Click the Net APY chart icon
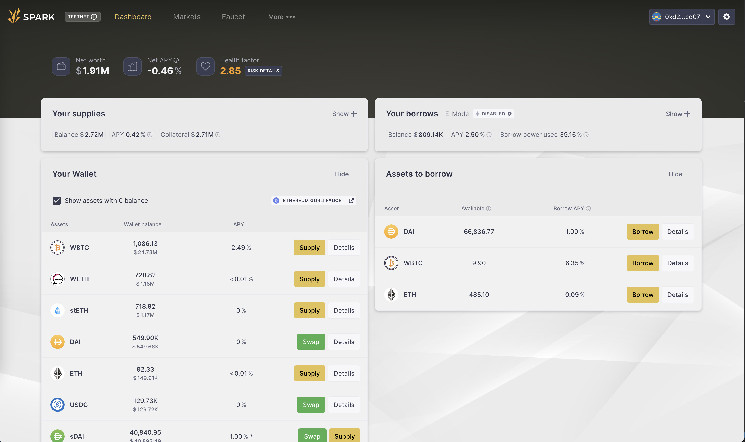Viewport: 745px width, 442px height. click(x=132, y=67)
